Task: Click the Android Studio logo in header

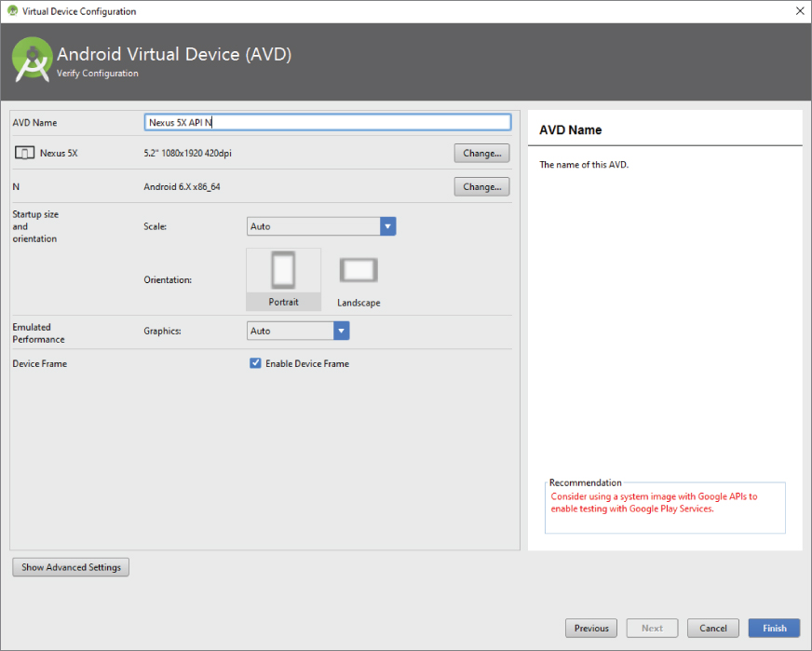Action: [32, 61]
